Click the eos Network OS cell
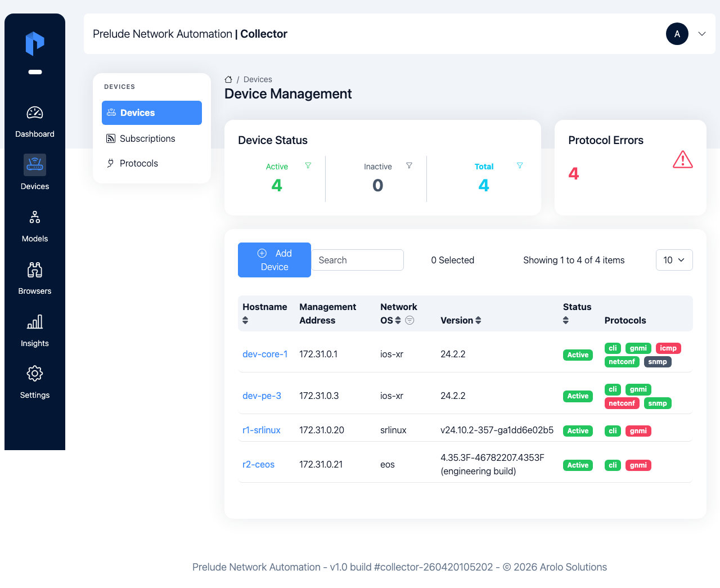This screenshot has height=588, width=720. 388,464
